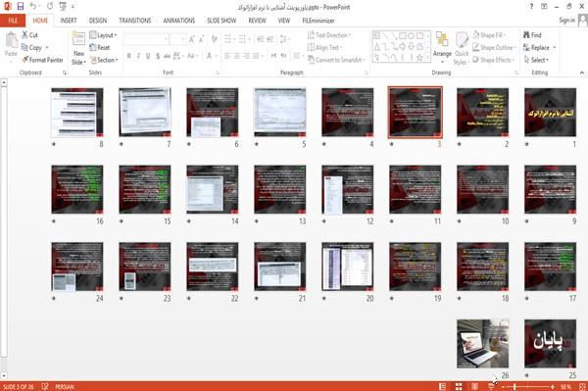Viewport: 588px width, 391px height.
Task: Switch to the REVIEW tab
Action: 257,21
